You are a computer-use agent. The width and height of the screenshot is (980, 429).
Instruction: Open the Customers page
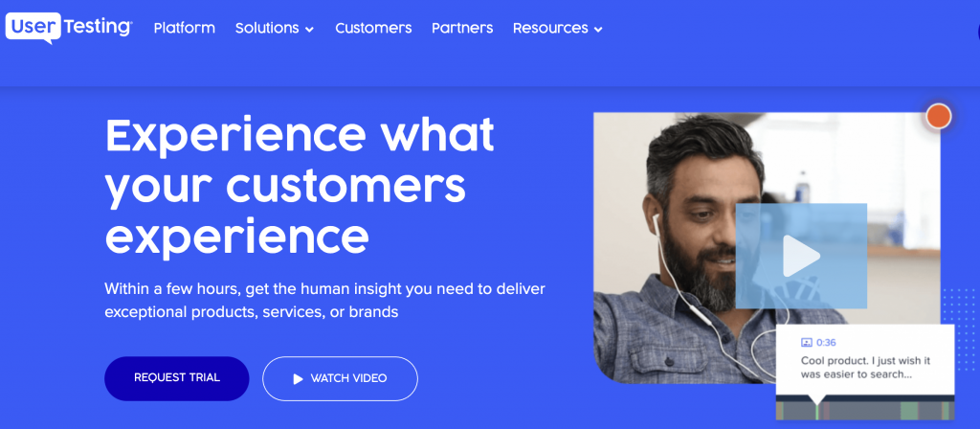(373, 28)
